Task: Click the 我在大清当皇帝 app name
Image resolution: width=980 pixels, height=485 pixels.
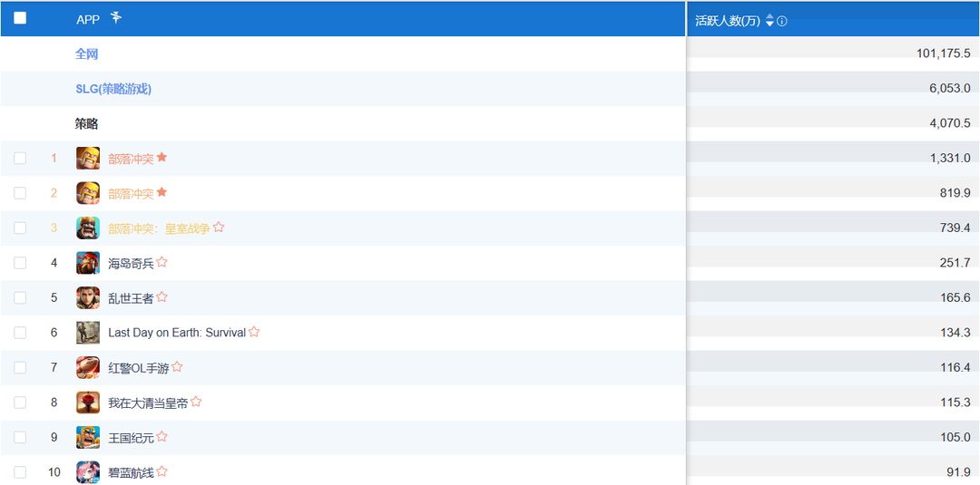Action: 148,403
